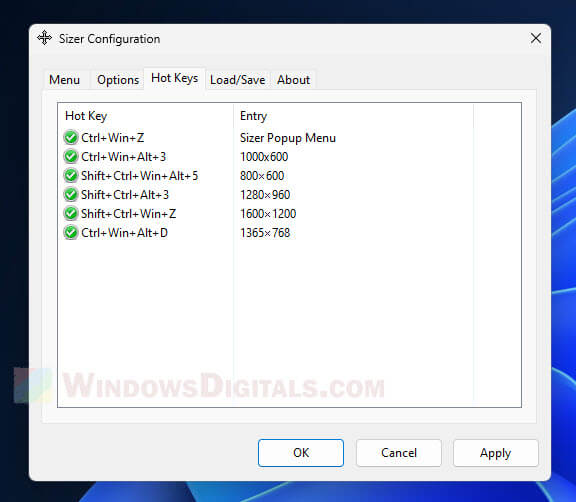Viewport: 576px width, 502px height.
Task: Select the Hot Keys tab
Action: [x=174, y=78]
